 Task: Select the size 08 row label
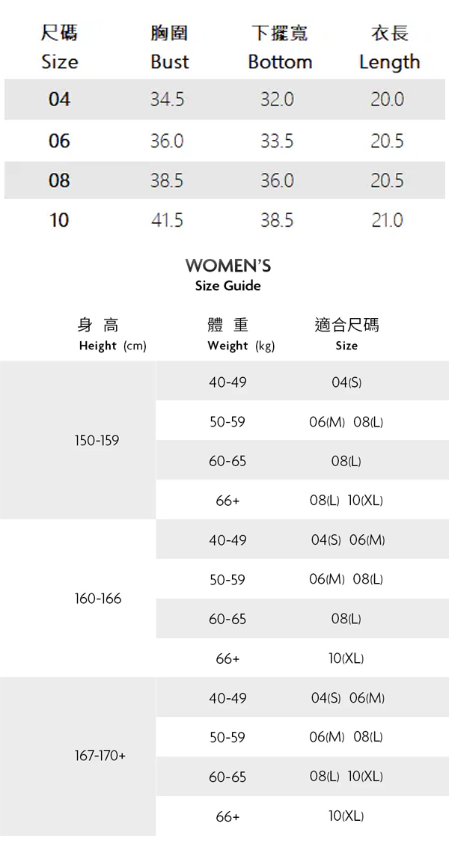[59, 180]
